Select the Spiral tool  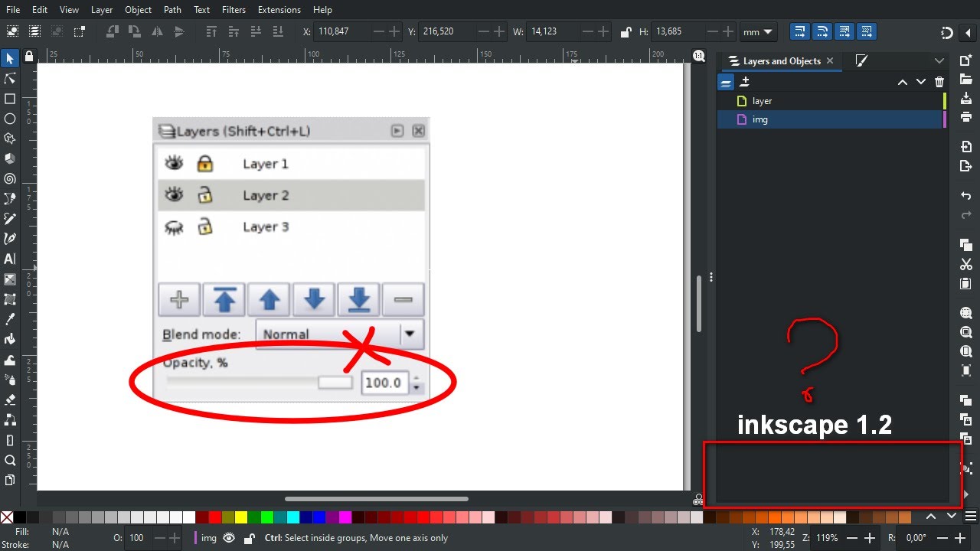point(10,178)
